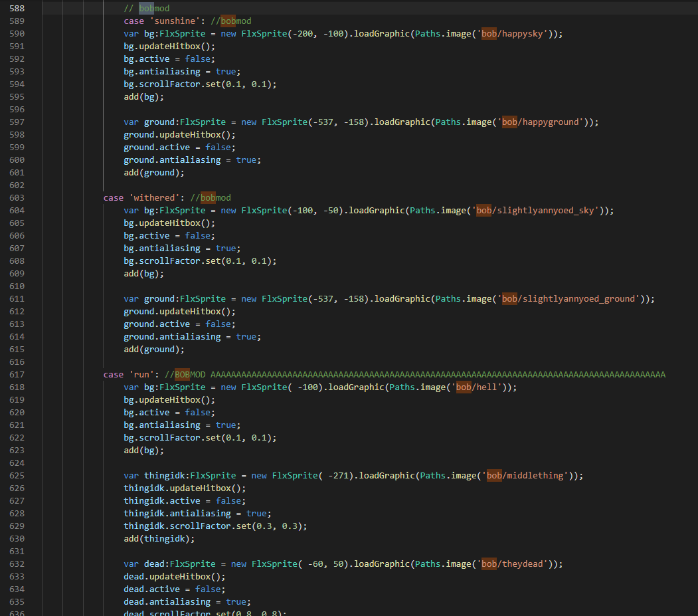Click line number 617 in the gutter

coord(17,374)
